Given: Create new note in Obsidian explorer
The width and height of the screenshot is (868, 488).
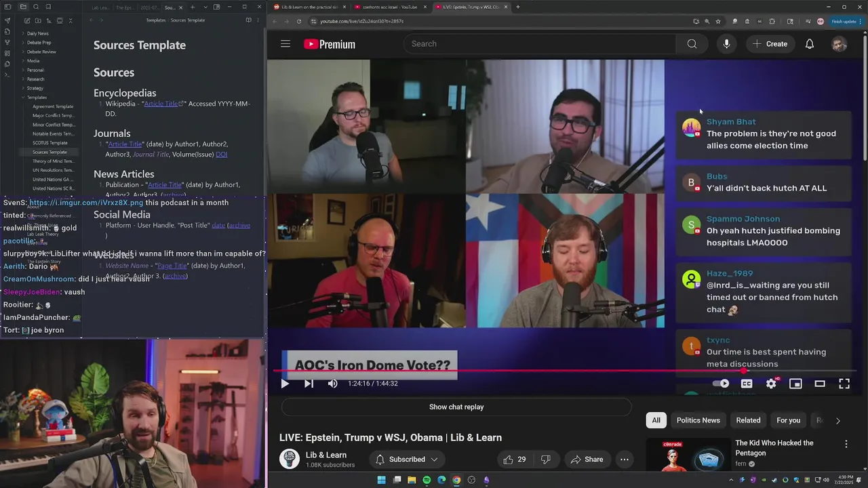Looking at the screenshot, I should pyautogui.click(x=27, y=20).
